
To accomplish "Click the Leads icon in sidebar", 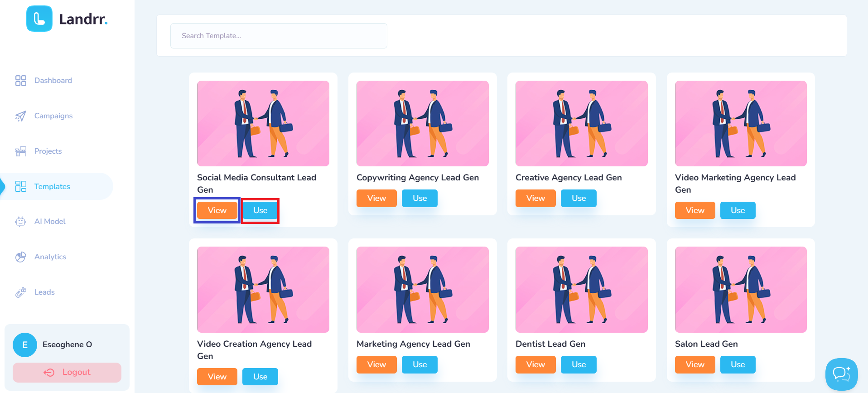I will tap(21, 292).
